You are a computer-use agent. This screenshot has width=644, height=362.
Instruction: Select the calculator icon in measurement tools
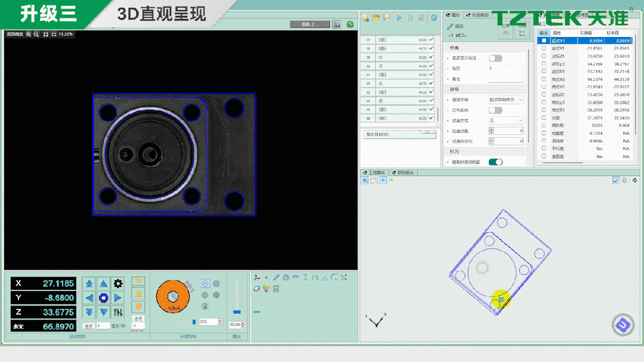276,289
